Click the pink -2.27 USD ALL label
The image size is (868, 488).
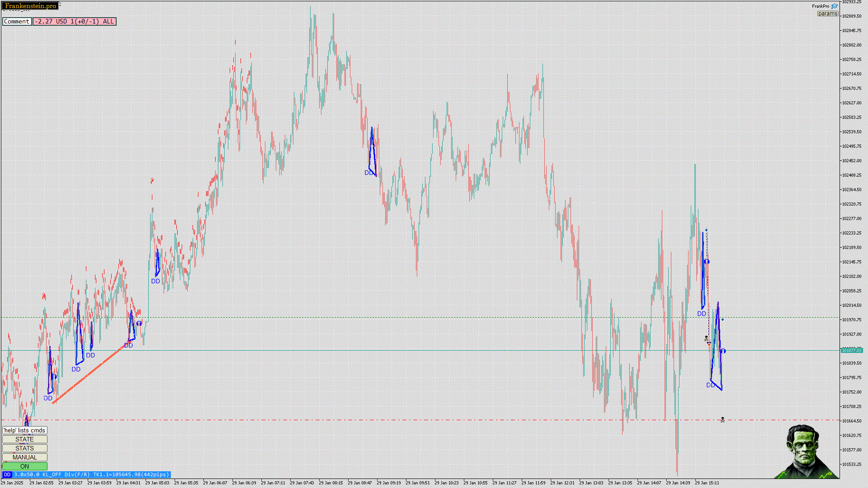[x=74, y=21]
